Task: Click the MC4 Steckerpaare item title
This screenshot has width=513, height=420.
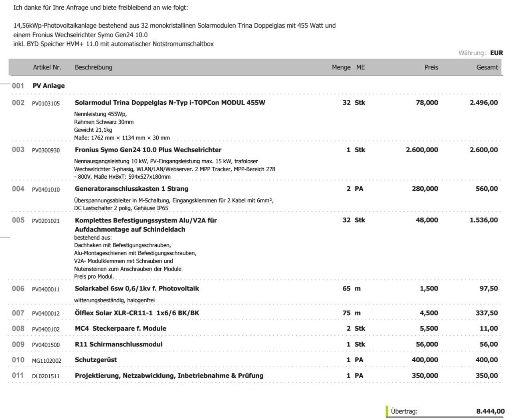Action: pyautogui.click(x=120, y=329)
